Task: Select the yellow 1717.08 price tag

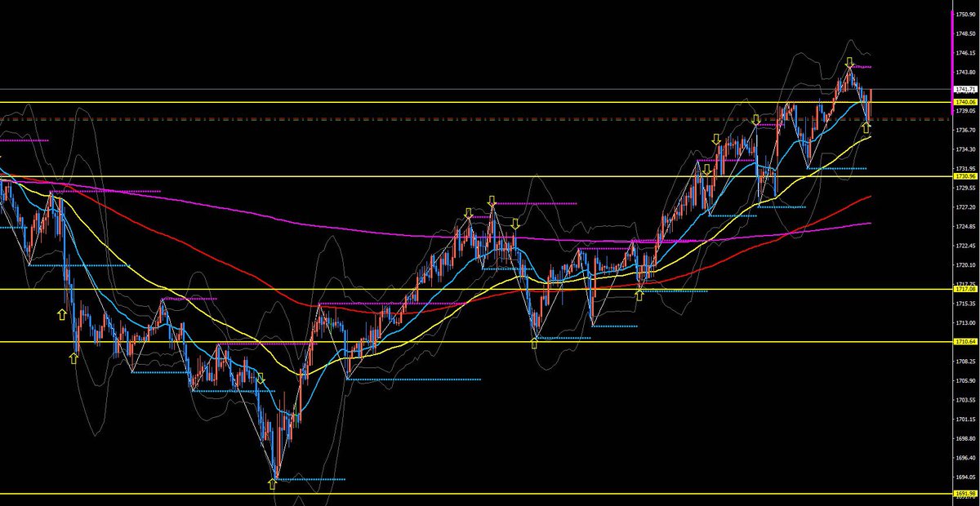Action: (x=964, y=289)
